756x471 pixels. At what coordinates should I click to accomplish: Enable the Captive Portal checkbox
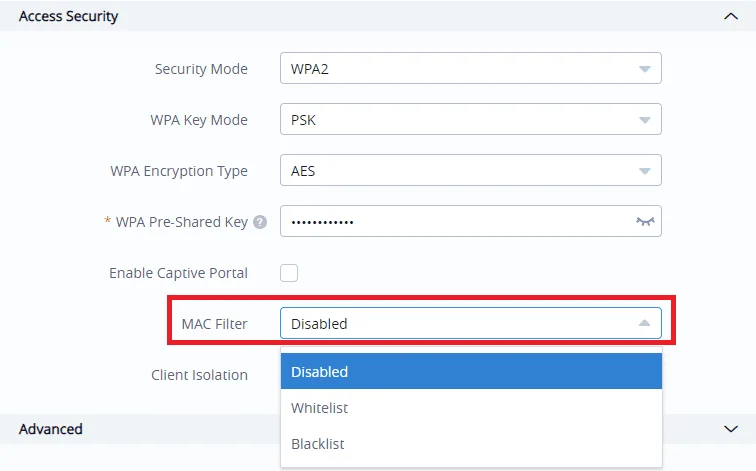tap(289, 273)
